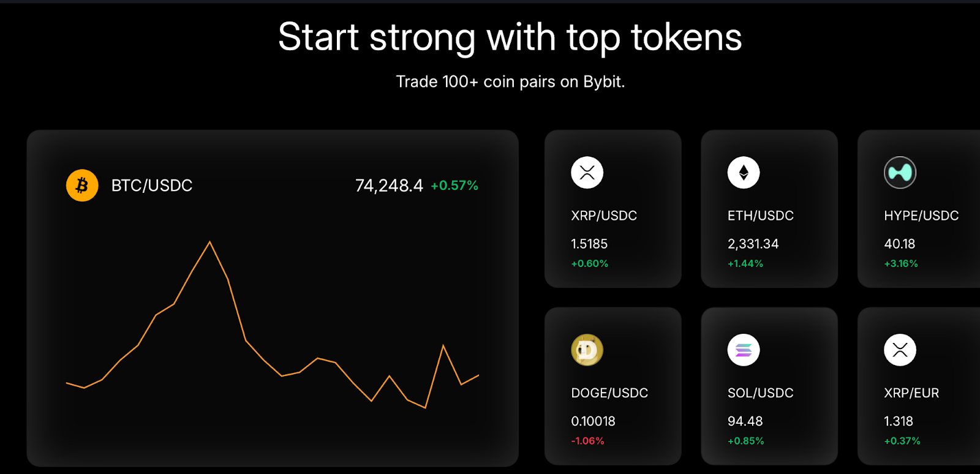Viewport: 980px width, 474px height.
Task: Click the DOGE -1.06% change value
Action: pos(587,441)
